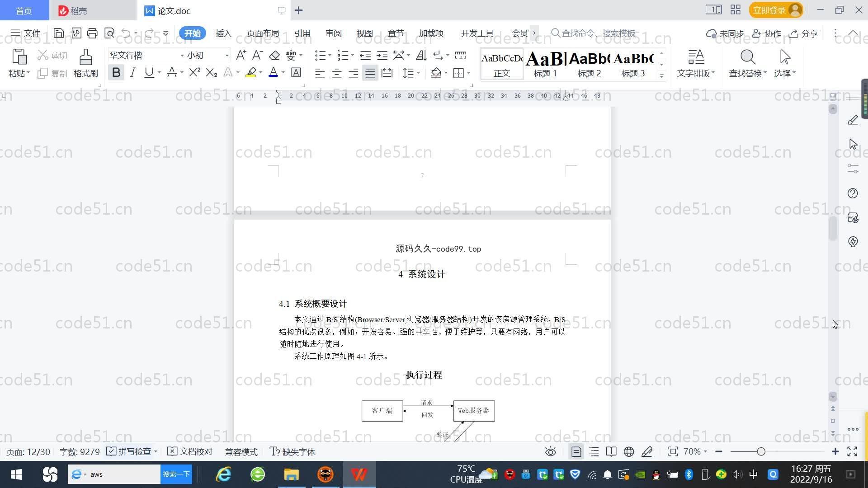Viewport: 868px width, 488px height.
Task: Open new tab with plus button
Action: pos(298,10)
